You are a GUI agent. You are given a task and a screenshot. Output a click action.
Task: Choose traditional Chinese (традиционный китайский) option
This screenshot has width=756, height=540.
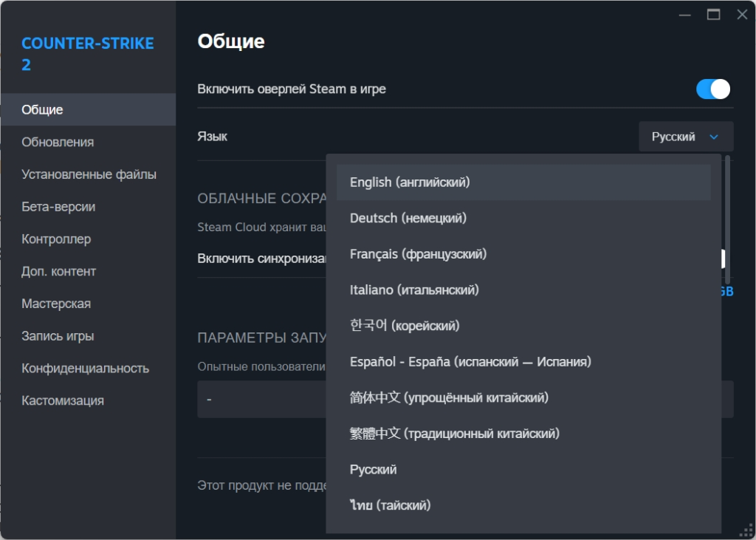point(454,434)
